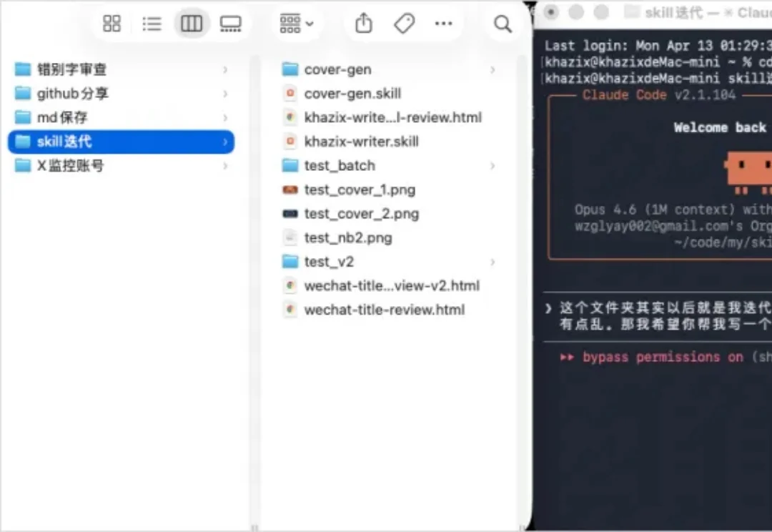
Task: Click the terminal prompt input line
Action: (658, 308)
